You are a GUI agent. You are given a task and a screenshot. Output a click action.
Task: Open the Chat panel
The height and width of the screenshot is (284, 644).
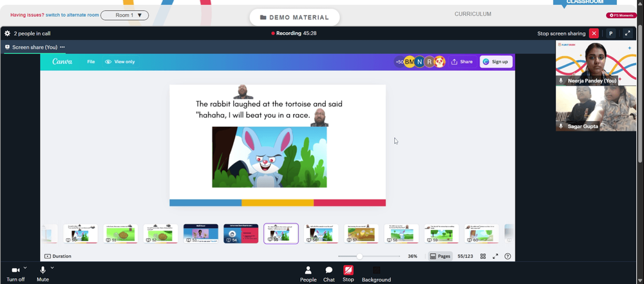tap(329, 274)
